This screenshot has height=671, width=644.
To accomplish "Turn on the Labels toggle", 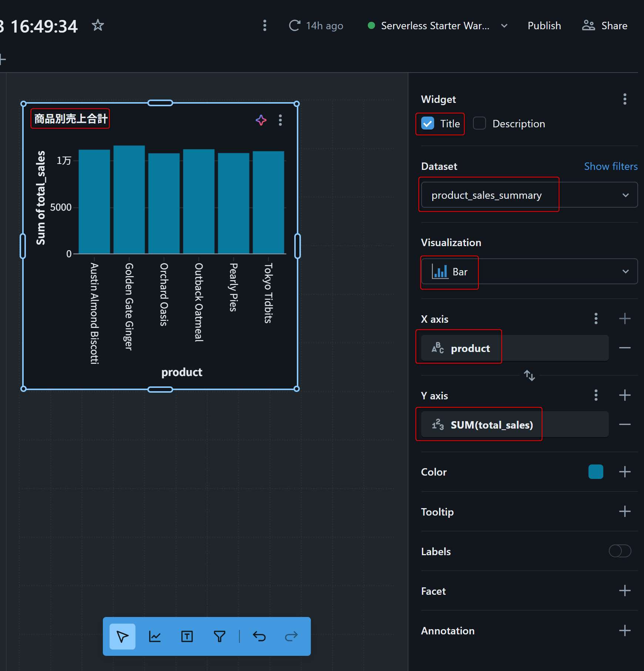I will pyautogui.click(x=620, y=551).
